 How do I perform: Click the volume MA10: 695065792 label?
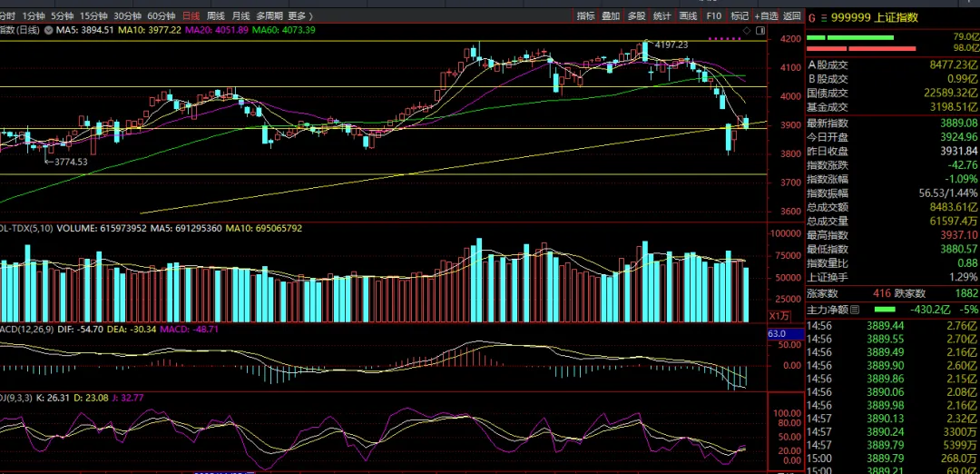pos(264,229)
